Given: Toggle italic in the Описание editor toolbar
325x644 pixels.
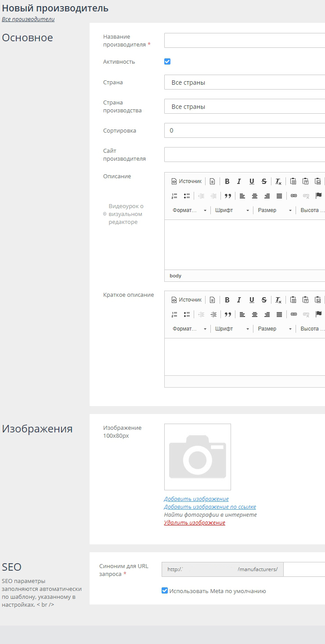Looking at the screenshot, I should click(239, 181).
